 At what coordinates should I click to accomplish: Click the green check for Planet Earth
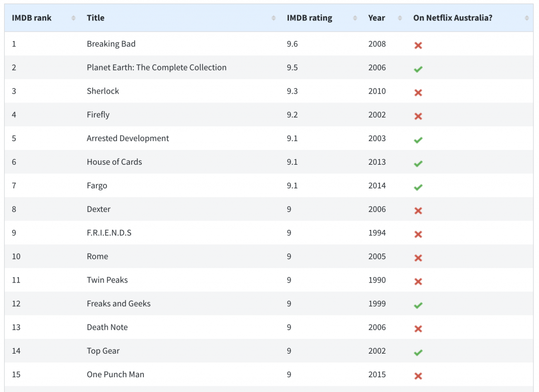coord(418,69)
